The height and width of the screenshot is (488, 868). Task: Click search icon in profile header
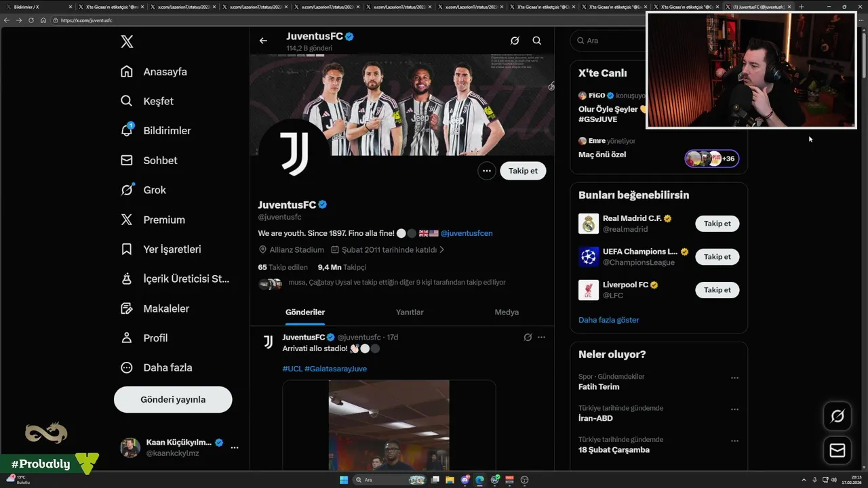point(537,41)
